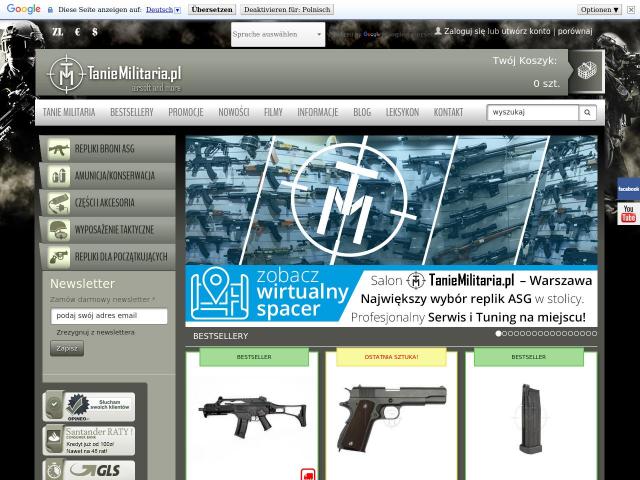Click Amunicja/Konserwacja category label
Image resolution: width=640 pixels, height=480 pixels.
115,176
